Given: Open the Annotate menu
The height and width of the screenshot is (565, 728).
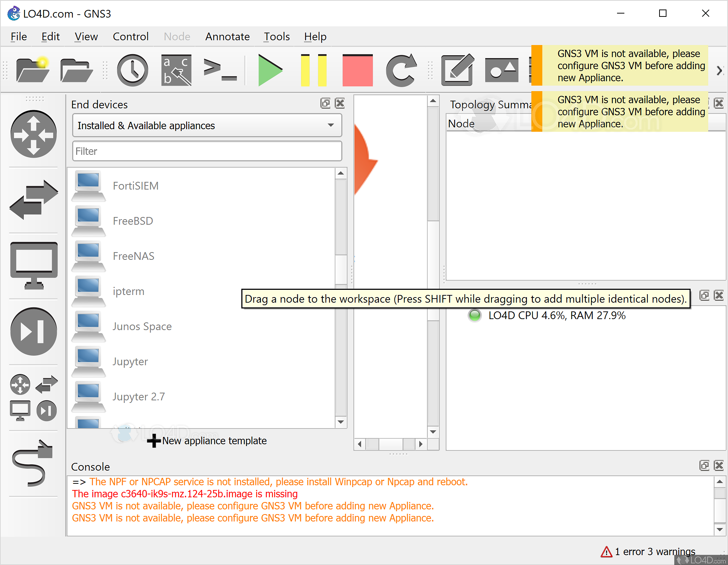Looking at the screenshot, I should 227,37.
